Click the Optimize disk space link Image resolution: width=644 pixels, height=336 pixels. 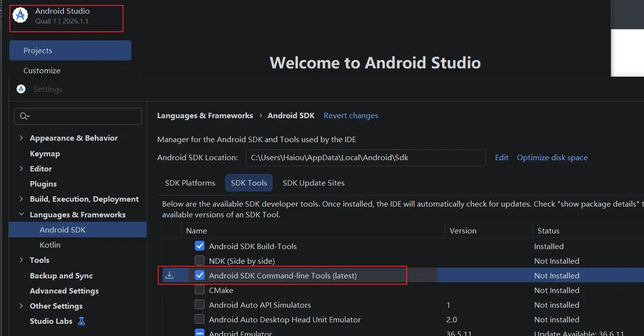(x=552, y=157)
